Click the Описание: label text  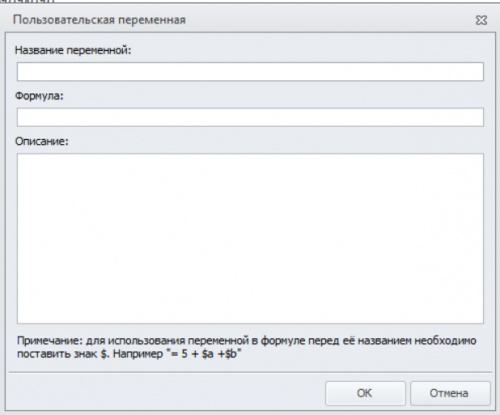tap(42, 141)
